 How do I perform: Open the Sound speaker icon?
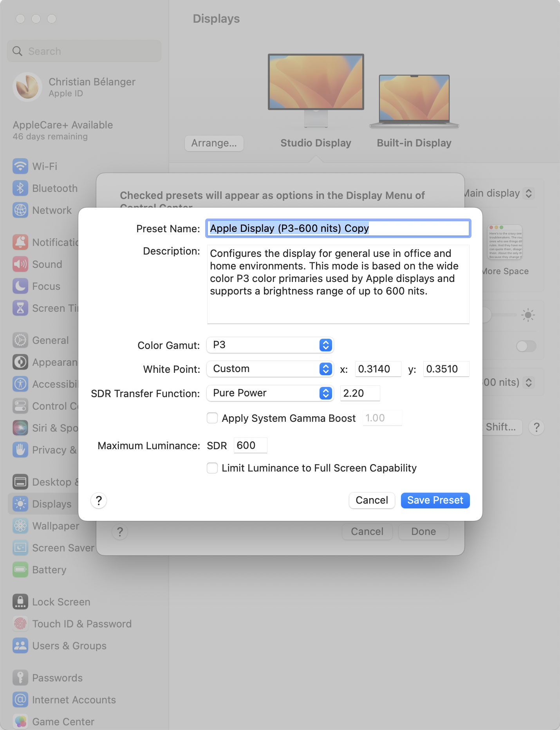tap(20, 264)
